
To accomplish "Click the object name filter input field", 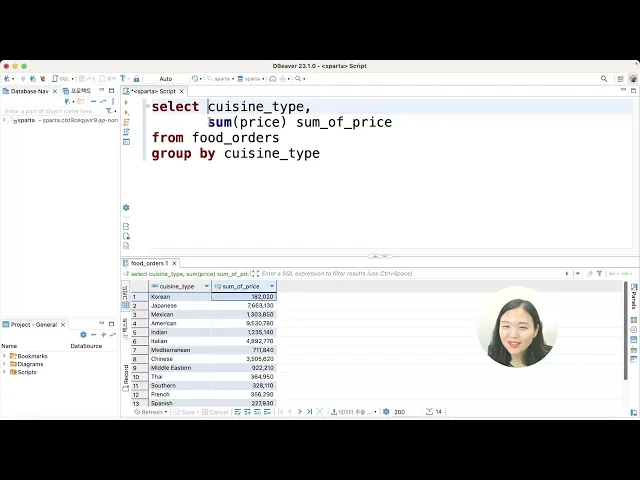I will click(x=53, y=111).
